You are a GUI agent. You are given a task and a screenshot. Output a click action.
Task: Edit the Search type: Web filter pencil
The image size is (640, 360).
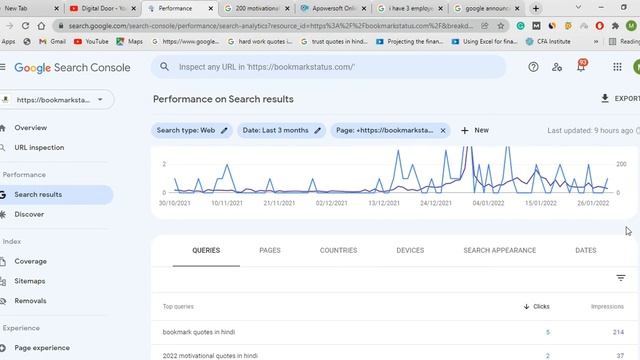tap(224, 131)
